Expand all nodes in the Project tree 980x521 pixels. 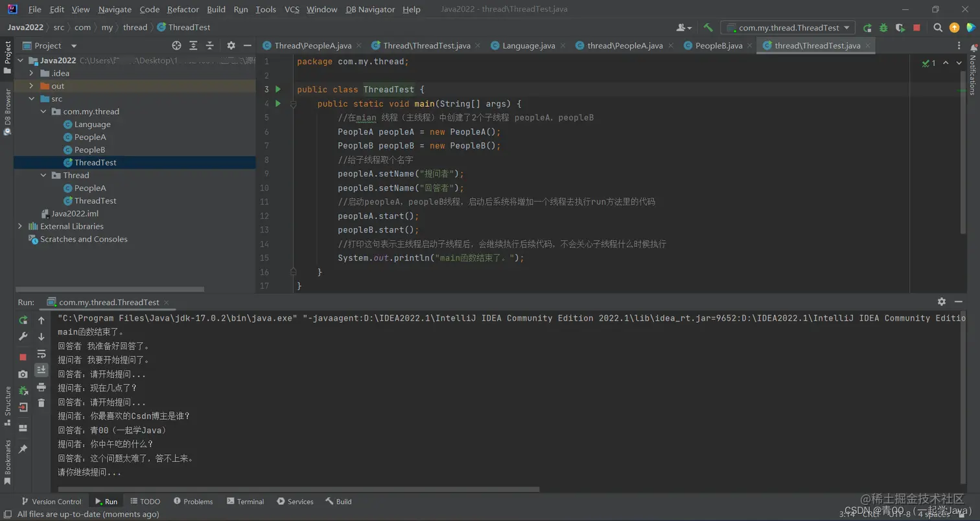[193, 45]
